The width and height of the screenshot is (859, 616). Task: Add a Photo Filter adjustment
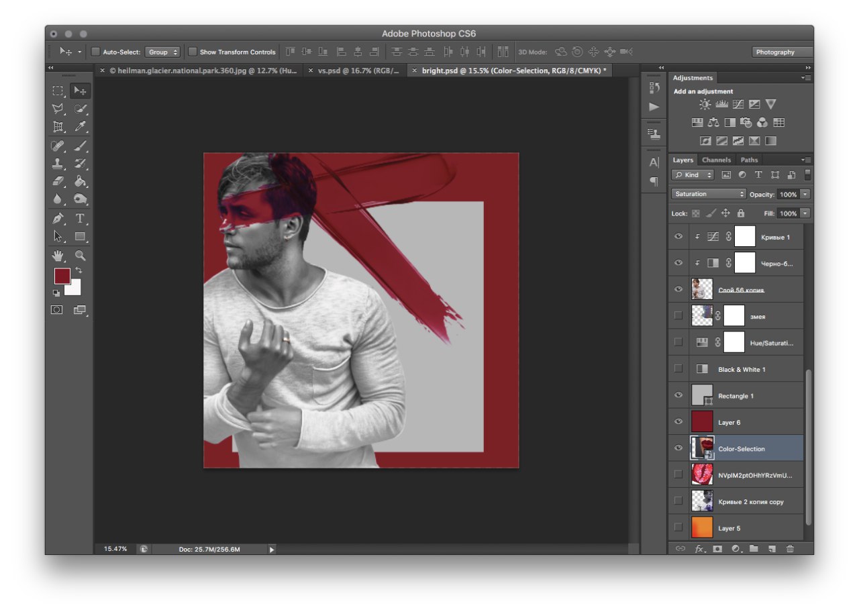[746, 123]
